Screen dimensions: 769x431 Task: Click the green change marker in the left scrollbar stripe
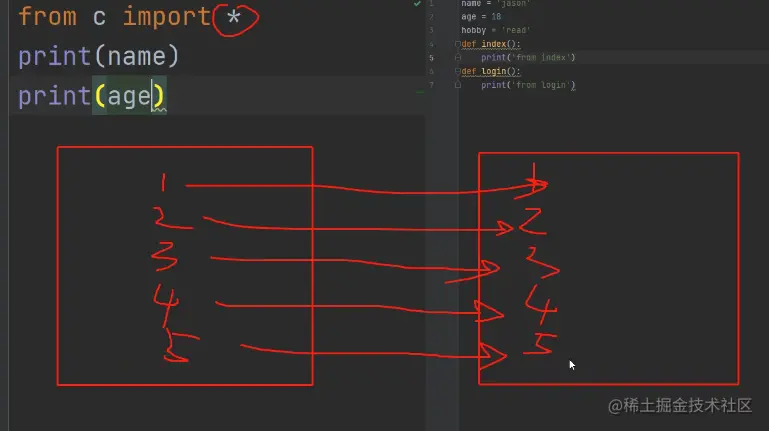point(420,92)
